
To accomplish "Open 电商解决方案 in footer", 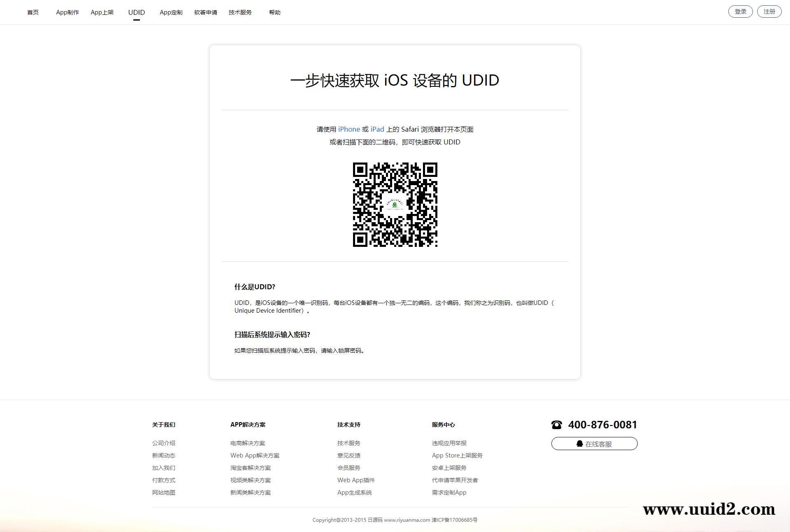I will [248, 443].
